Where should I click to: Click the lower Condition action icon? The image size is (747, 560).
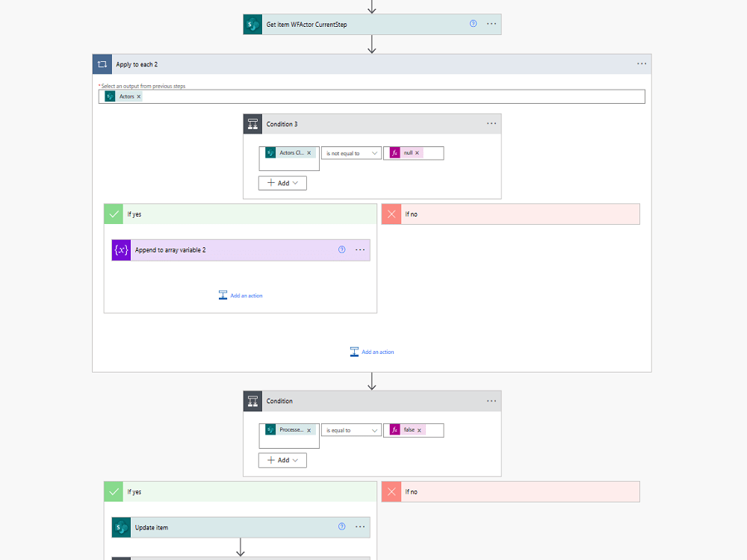pyautogui.click(x=252, y=401)
